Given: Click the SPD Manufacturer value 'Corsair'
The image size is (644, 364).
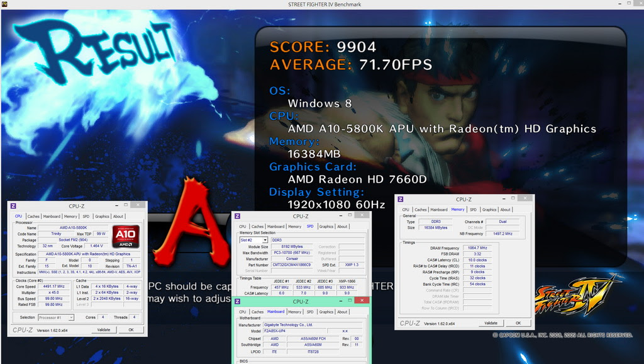Looking at the screenshot, I should 292,259.
